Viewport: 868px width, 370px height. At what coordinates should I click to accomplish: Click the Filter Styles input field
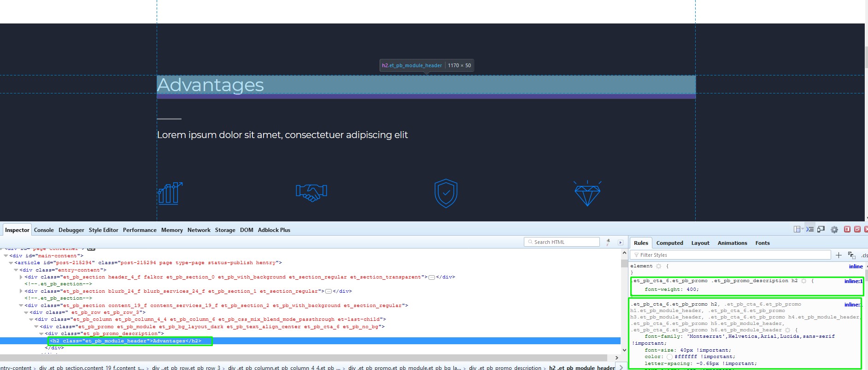pos(733,255)
